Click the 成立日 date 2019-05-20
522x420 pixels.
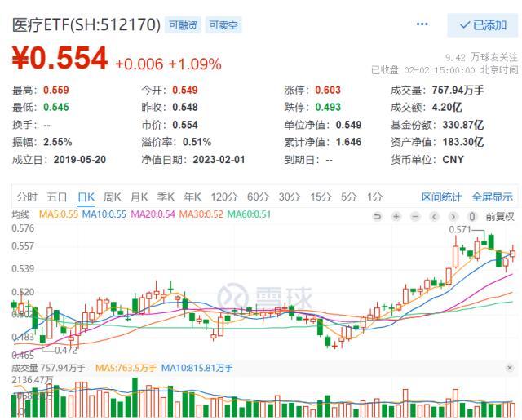pyautogui.click(x=80, y=160)
